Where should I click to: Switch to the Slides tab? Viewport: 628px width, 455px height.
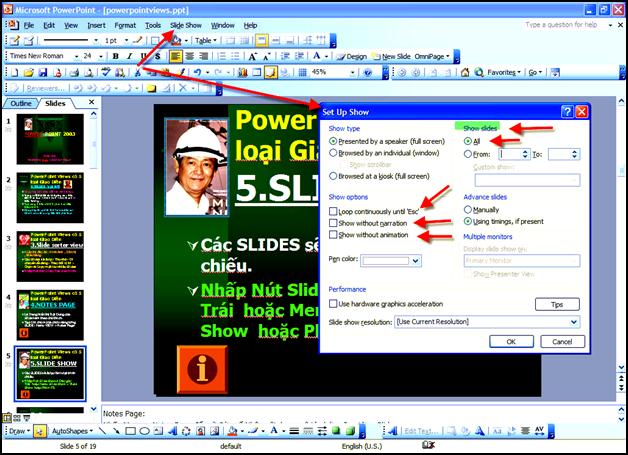(x=55, y=103)
